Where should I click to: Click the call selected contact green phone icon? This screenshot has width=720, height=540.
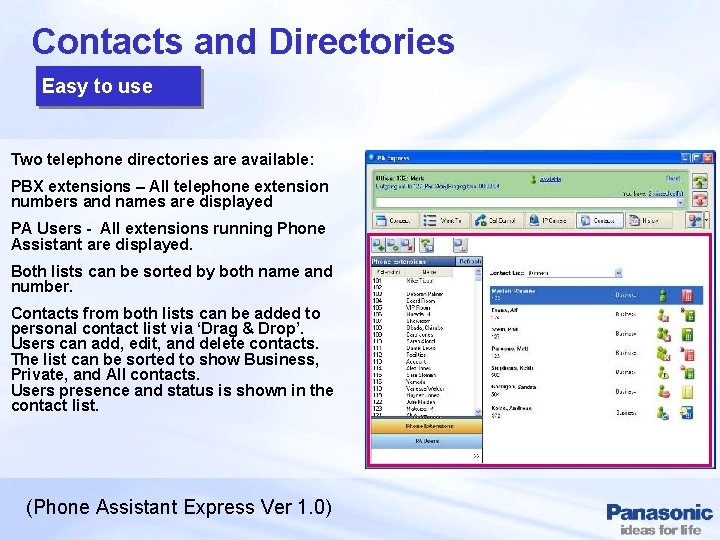(427, 246)
